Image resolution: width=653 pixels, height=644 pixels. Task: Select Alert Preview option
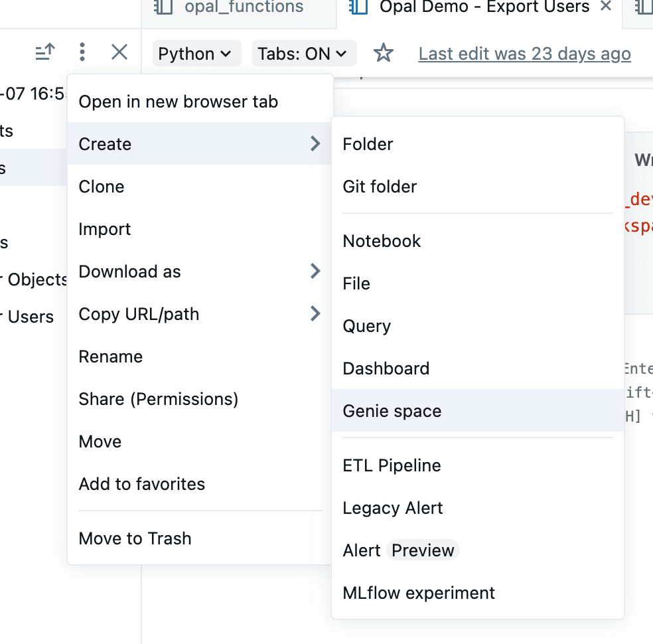point(398,550)
